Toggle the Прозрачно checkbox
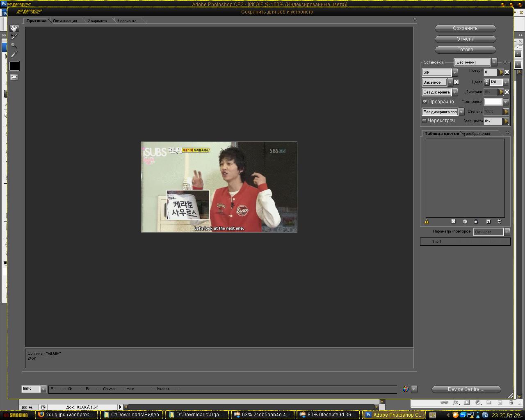Image resolution: width=525 pixels, height=420 pixels. [x=425, y=101]
